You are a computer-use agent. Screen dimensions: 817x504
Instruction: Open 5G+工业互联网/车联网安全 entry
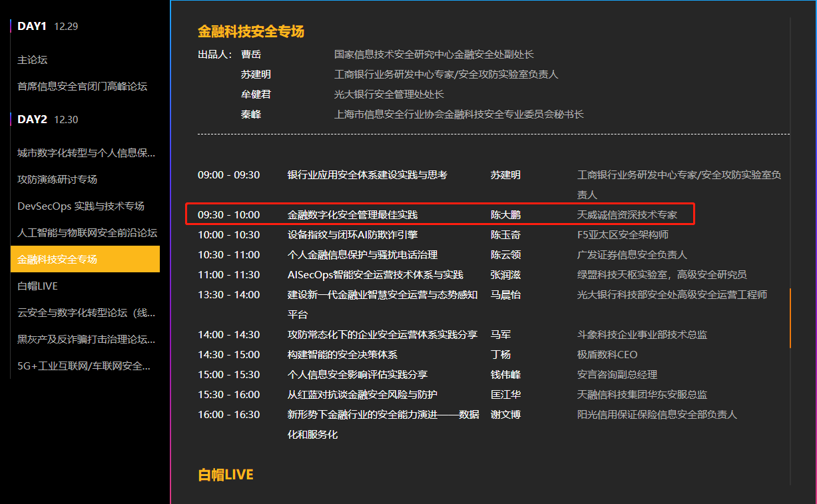pyautogui.click(x=85, y=366)
